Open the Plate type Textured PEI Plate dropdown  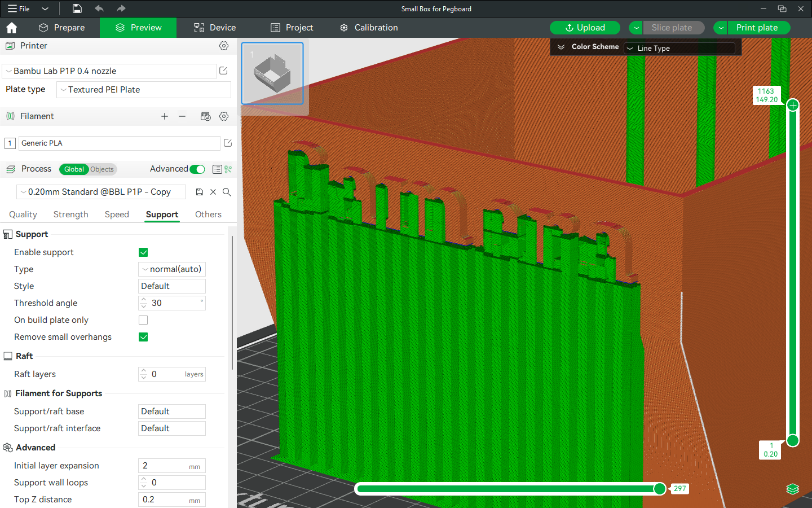pos(144,90)
